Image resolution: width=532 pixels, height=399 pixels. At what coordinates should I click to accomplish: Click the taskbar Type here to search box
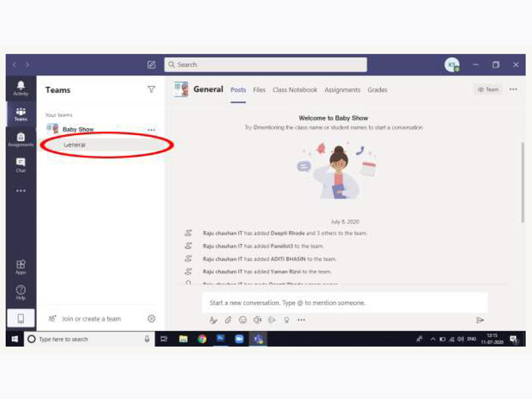[x=89, y=339]
